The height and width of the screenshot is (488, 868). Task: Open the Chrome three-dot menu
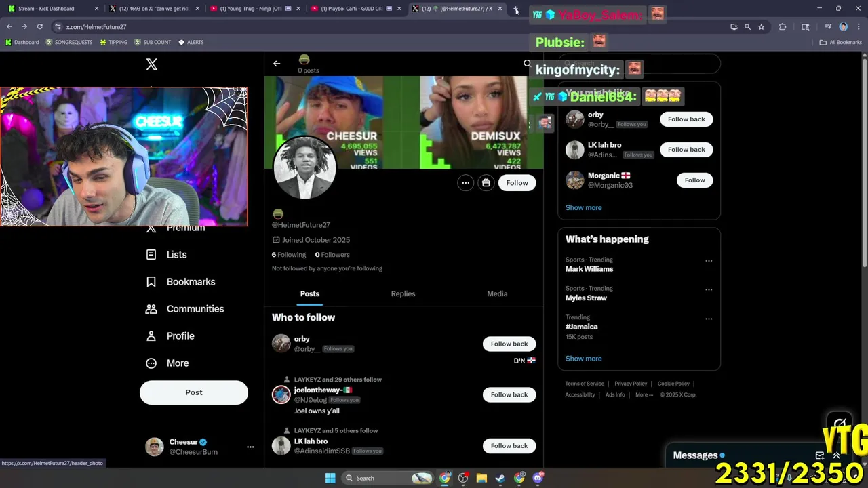pos(858,27)
